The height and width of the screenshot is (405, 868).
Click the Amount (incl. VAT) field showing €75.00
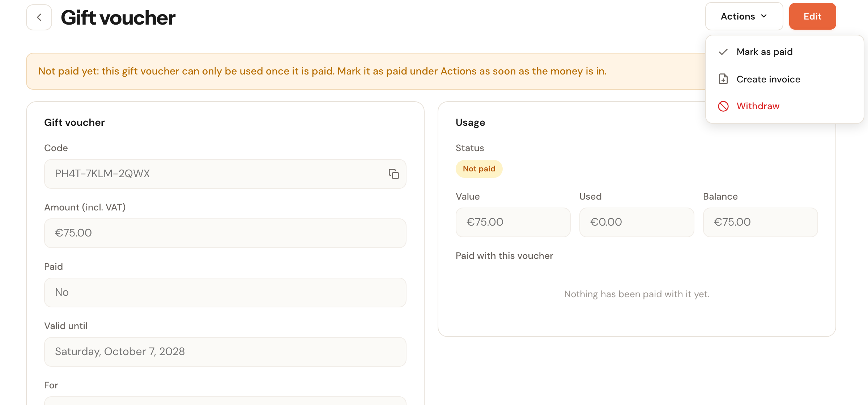tap(225, 233)
